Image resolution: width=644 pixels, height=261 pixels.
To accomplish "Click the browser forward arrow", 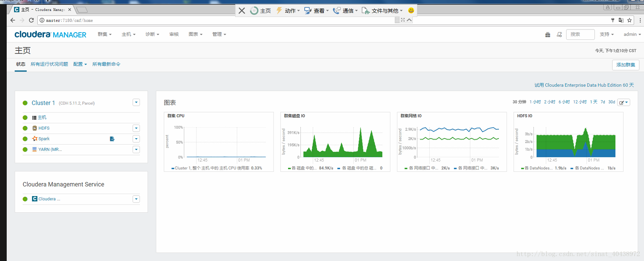I will click(22, 20).
